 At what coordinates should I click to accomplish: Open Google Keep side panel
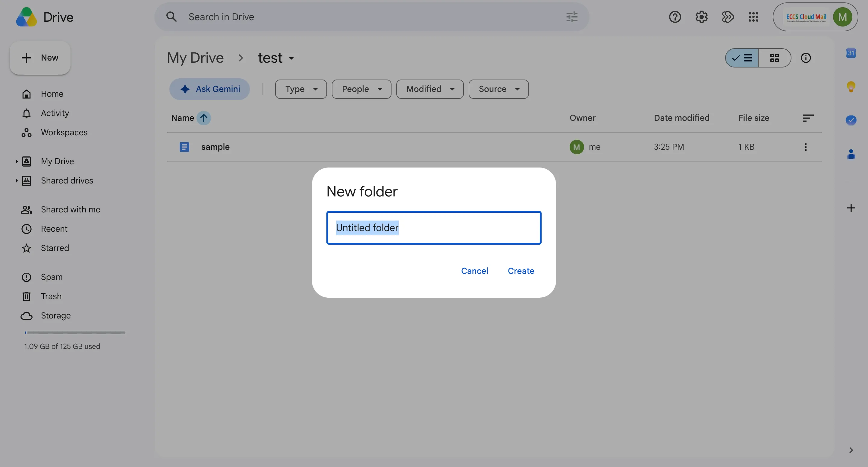851,86
